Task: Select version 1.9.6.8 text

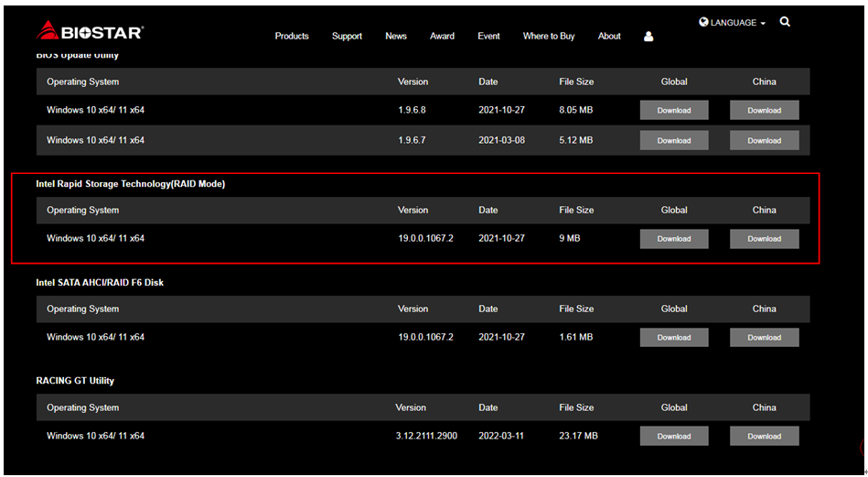Action: point(412,110)
